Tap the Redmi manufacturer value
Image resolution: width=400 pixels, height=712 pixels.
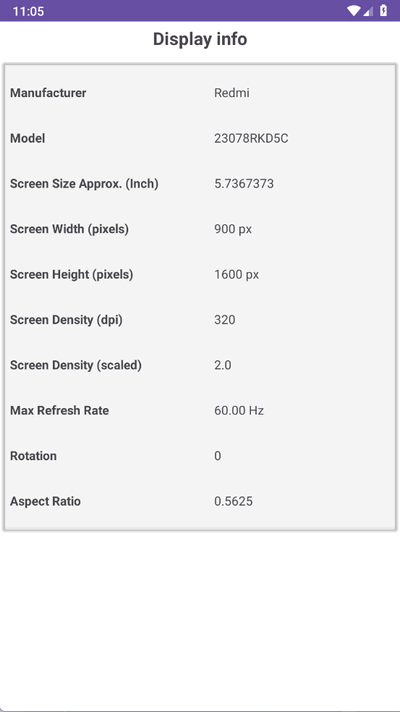coord(232,93)
